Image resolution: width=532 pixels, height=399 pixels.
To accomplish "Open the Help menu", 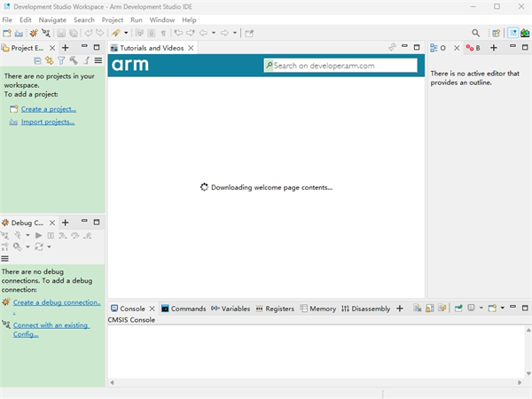I will [189, 20].
